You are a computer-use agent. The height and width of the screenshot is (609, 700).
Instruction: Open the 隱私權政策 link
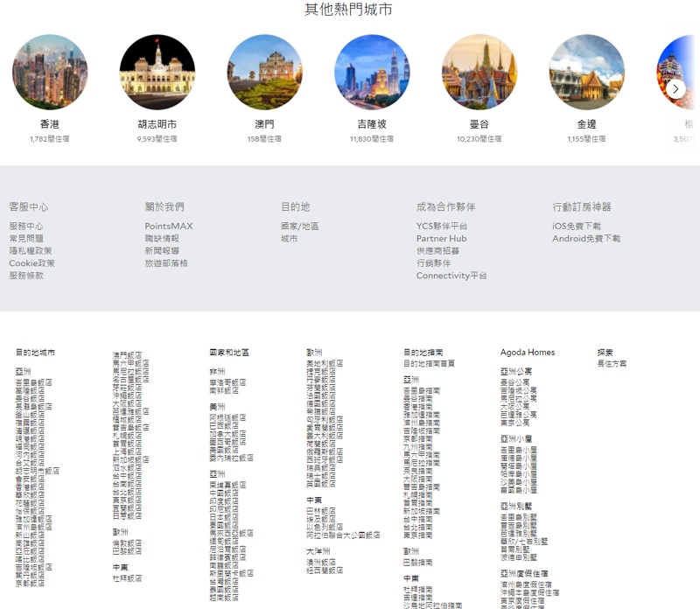tap(31, 251)
